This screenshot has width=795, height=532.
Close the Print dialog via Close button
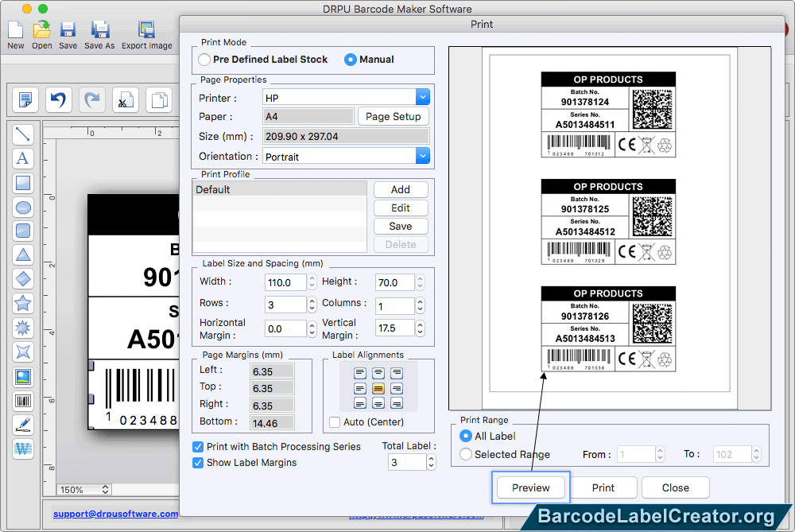click(x=675, y=487)
